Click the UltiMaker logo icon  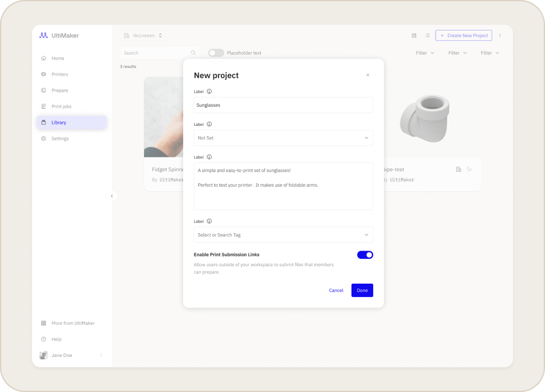point(43,36)
